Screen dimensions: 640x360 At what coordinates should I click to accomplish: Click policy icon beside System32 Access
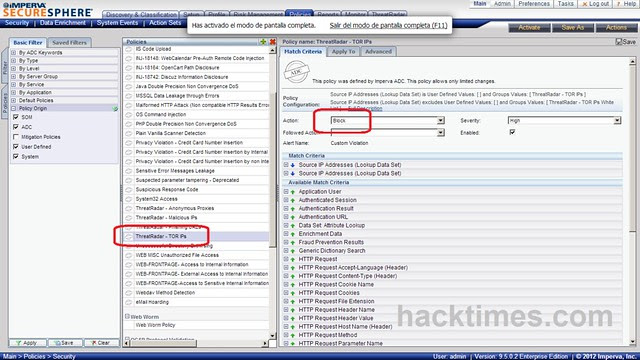tap(129, 199)
